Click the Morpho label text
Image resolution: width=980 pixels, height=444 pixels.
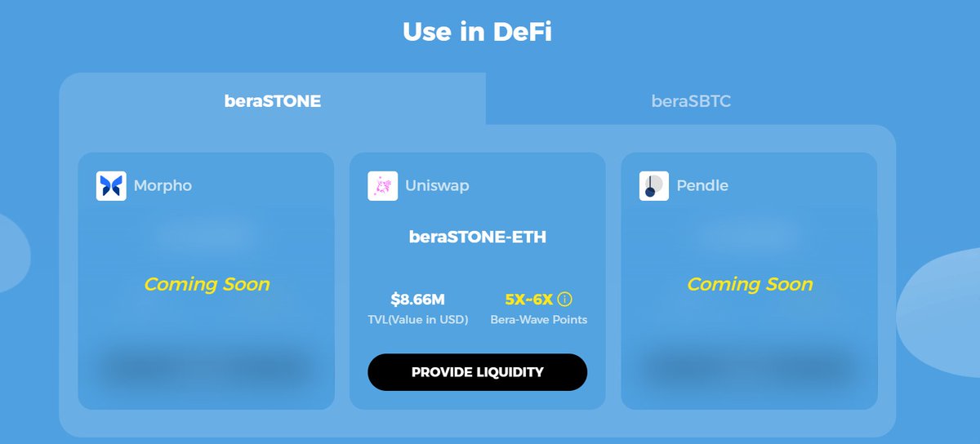pos(163,186)
